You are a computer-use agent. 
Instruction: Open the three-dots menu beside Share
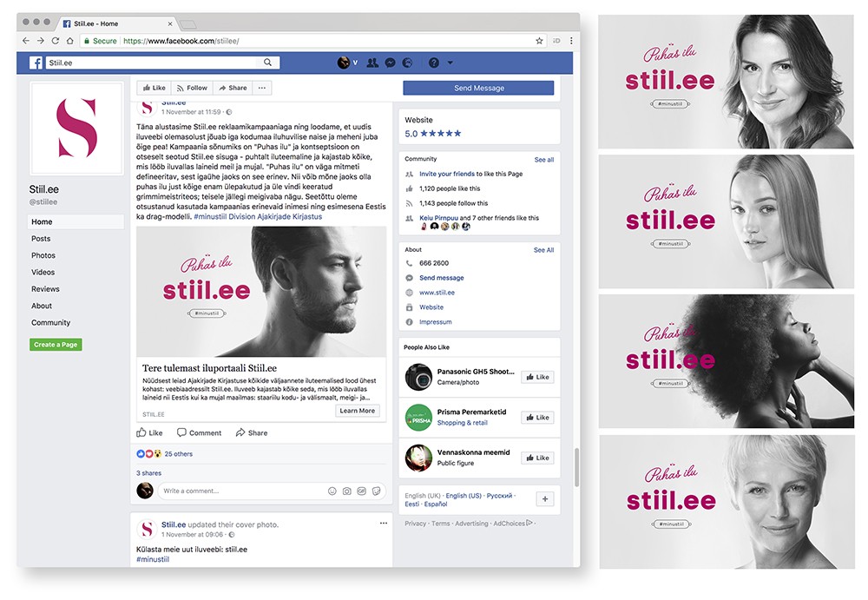coord(262,88)
